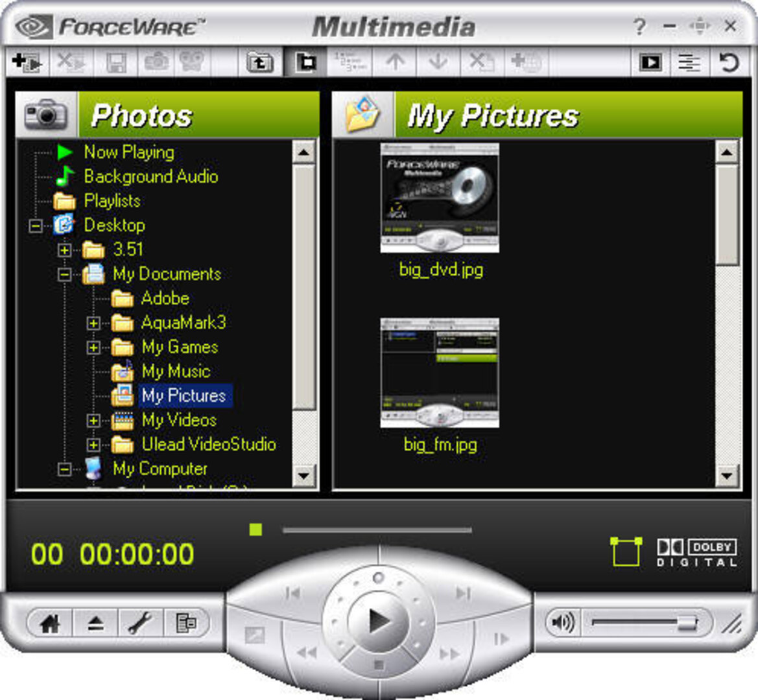Expand the My Games folder
Image resolution: width=758 pixels, height=700 pixels.
pyautogui.click(x=93, y=347)
